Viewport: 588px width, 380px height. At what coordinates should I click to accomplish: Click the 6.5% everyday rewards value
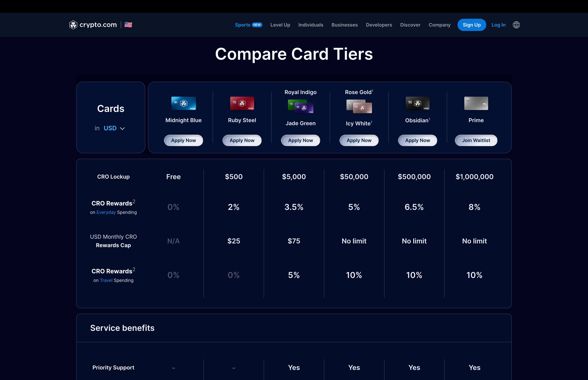(x=414, y=207)
